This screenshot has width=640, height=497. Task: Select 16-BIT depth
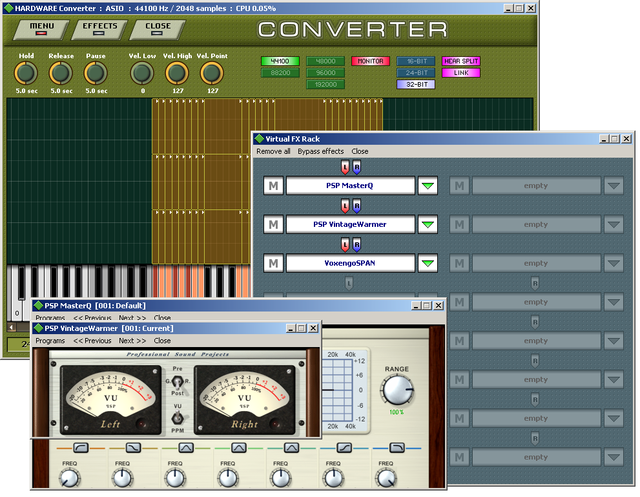click(x=416, y=61)
